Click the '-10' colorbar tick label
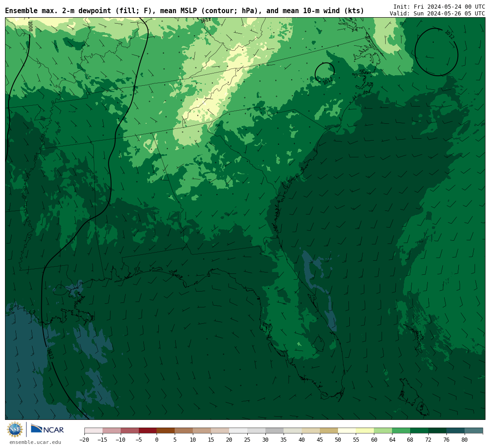Image resolution: width=490 pixels, height=448 pixels. [121, 440]
